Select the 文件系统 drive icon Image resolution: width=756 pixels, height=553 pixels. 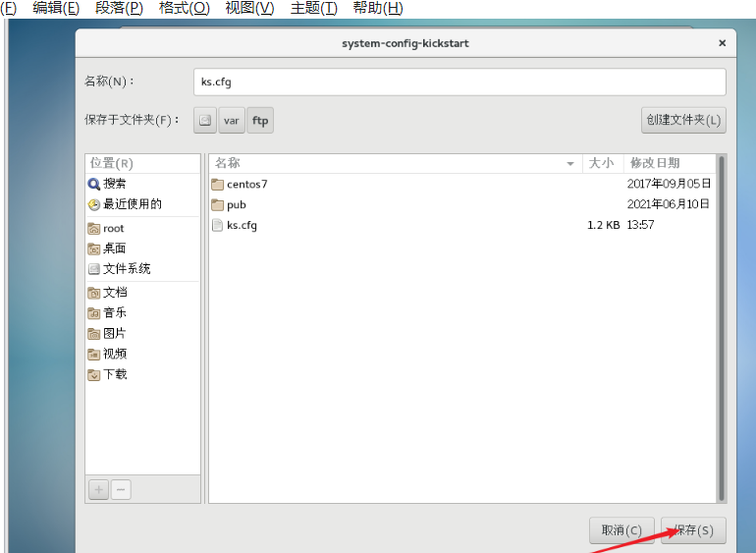(x=94, y=269)
